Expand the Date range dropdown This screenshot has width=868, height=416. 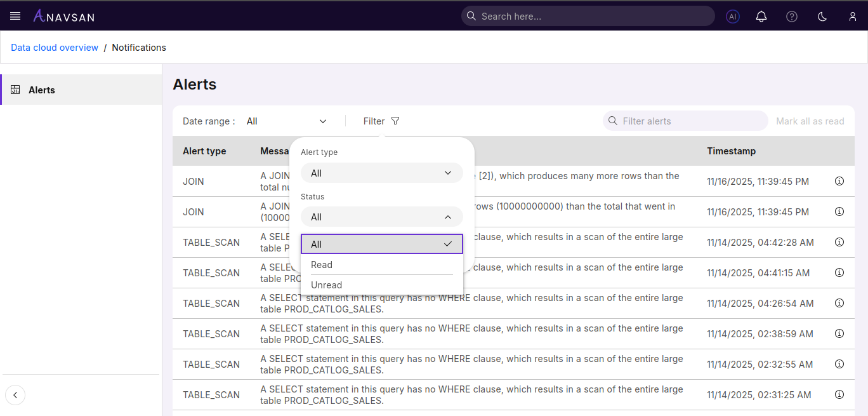tap(286, 121)
